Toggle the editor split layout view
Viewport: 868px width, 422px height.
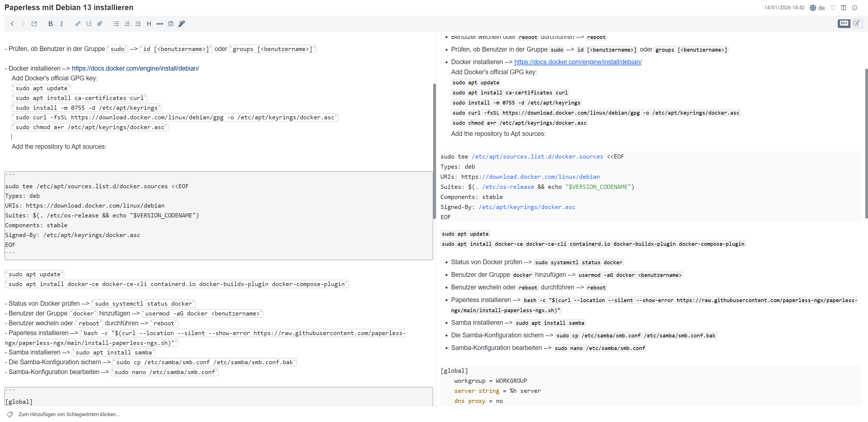coord(843,7)
